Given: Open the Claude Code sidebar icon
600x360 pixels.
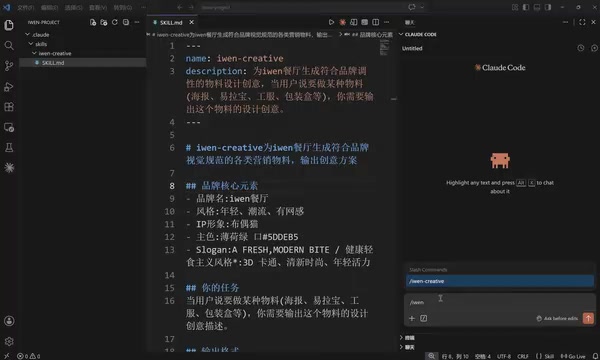Looking at the screenshot, I should (x=9, y=168).
